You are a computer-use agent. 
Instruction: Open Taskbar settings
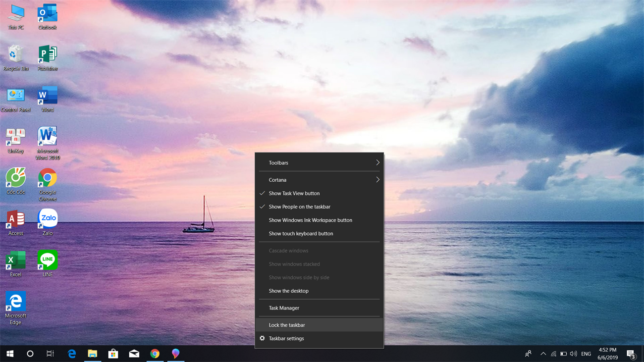[x=286, y=338]
